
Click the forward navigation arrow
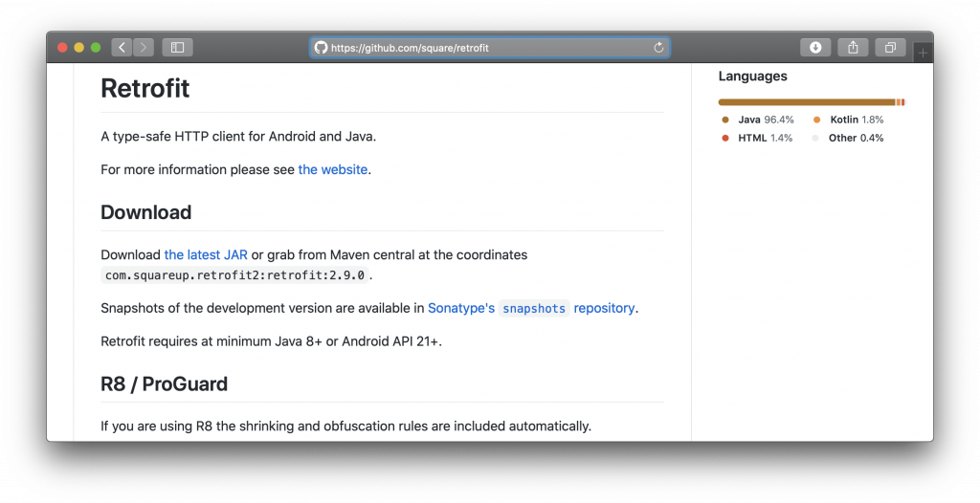(144, 47)
